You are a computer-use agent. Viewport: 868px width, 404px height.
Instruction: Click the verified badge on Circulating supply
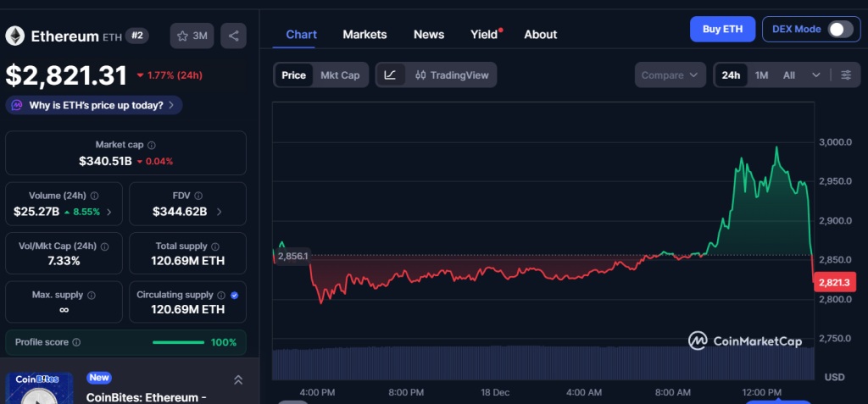pyautogui.click(x=234, y=295)
